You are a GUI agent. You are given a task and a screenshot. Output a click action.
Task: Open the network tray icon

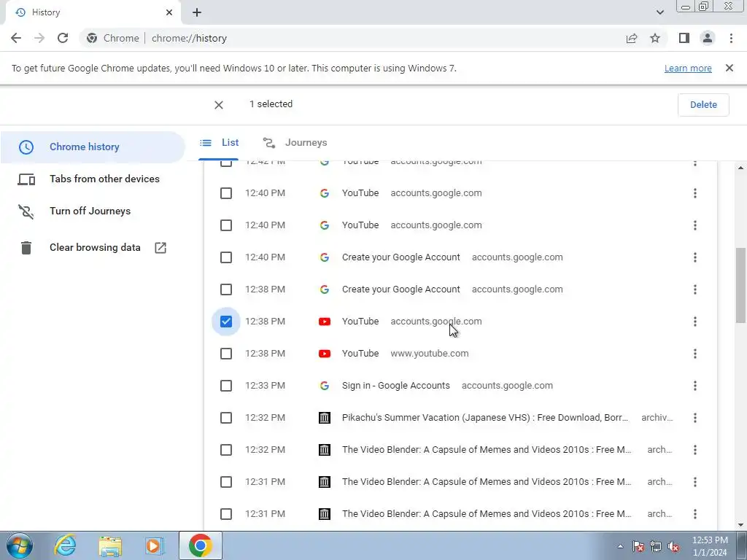pyautogui.click(x=656, y=546)
